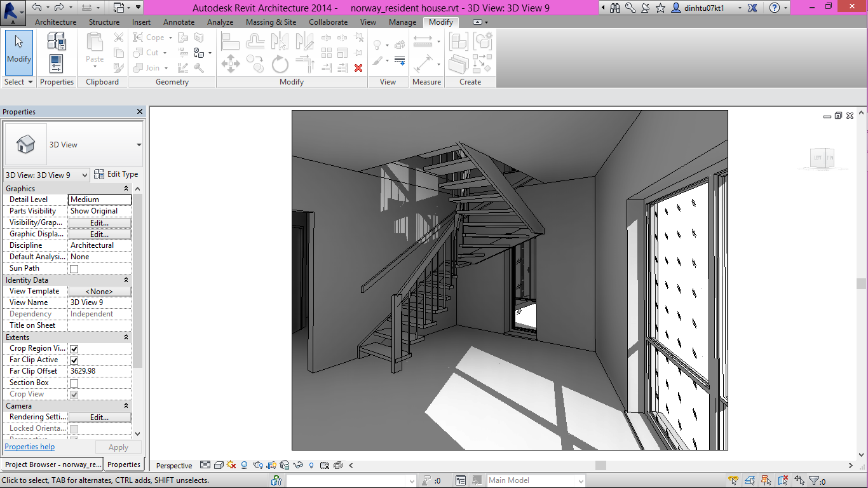Click the view horizontal scrollbar thumb
Screen dimensions: 868x488
coord(600,466)
